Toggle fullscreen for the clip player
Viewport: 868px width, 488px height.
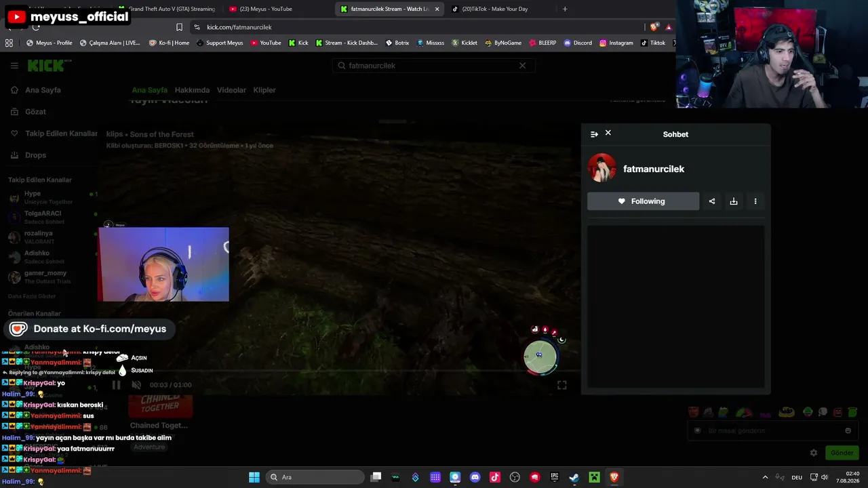tap(562, 385)
